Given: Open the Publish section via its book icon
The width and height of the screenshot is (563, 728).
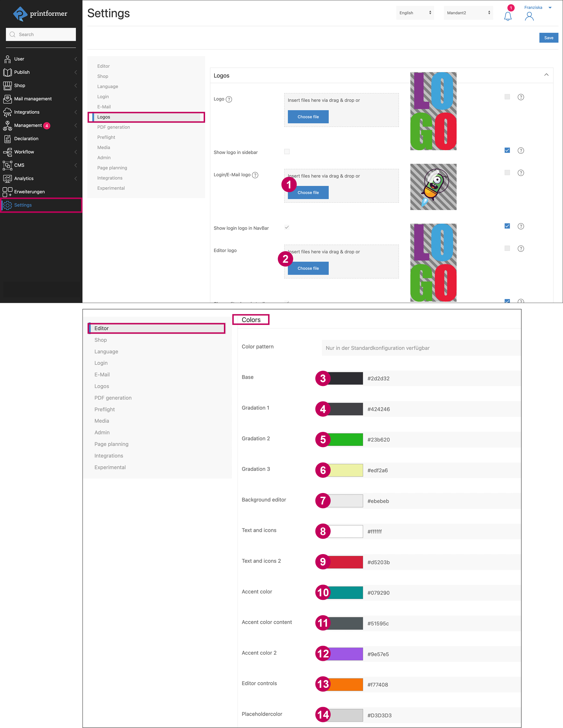Looking at the screenshot, I should (x=7, y=72).
